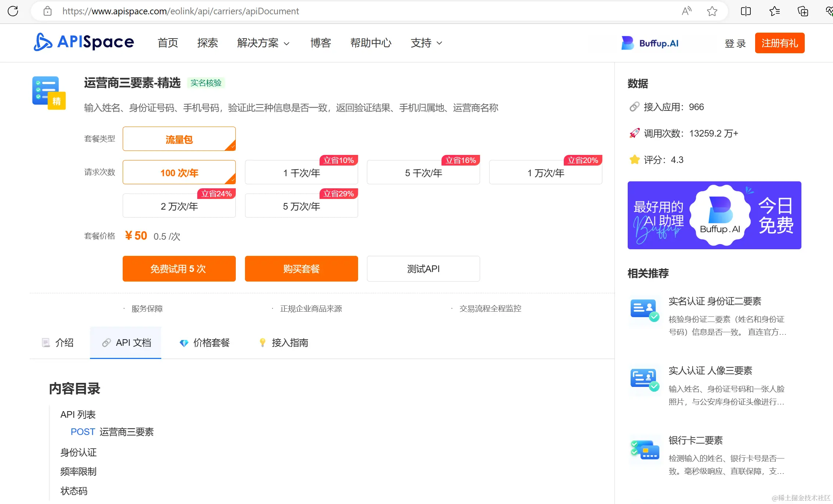
Task: Choose the 5 万次/年 request plan
Action: pos(301,206)
